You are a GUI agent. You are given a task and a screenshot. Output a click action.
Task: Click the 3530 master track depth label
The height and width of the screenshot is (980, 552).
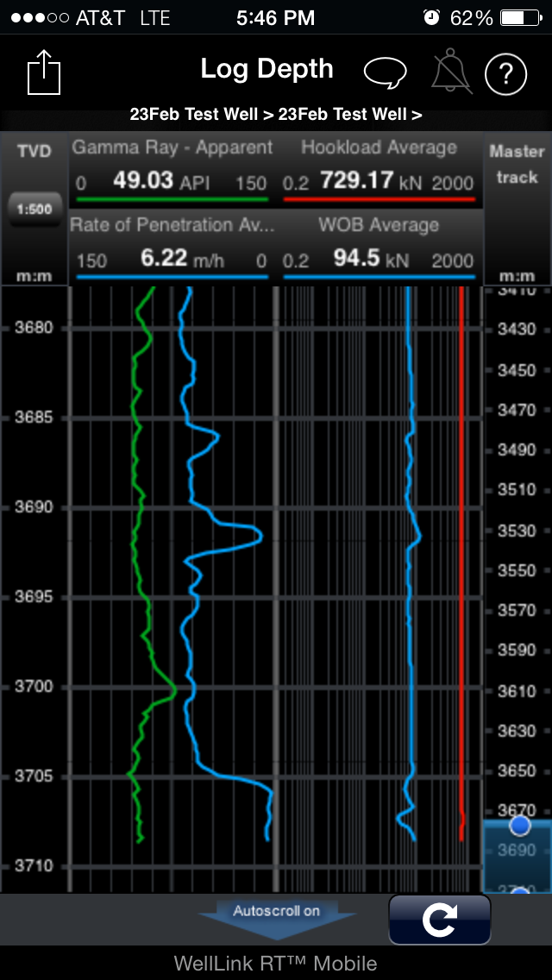tap(517, 531)
